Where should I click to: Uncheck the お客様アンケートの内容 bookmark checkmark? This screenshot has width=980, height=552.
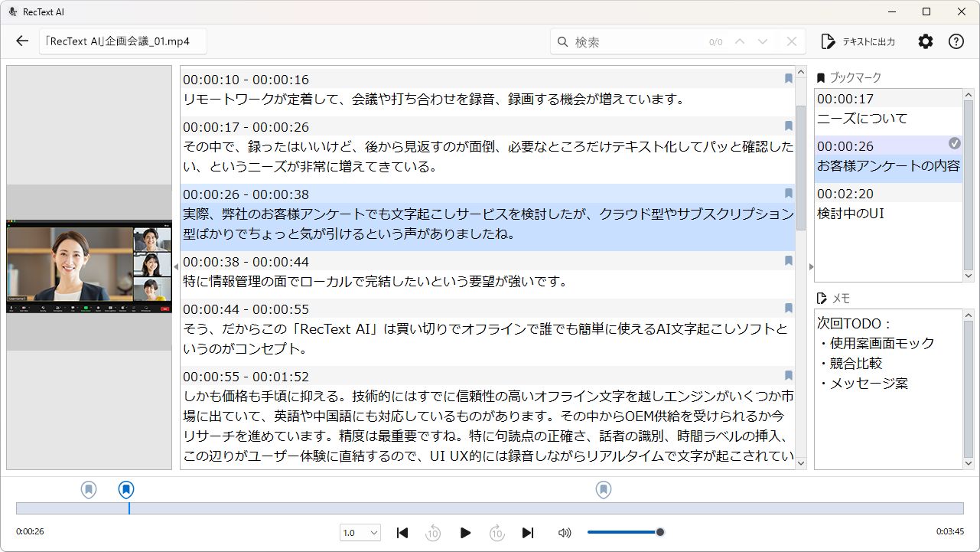click(x=955, y=142)
